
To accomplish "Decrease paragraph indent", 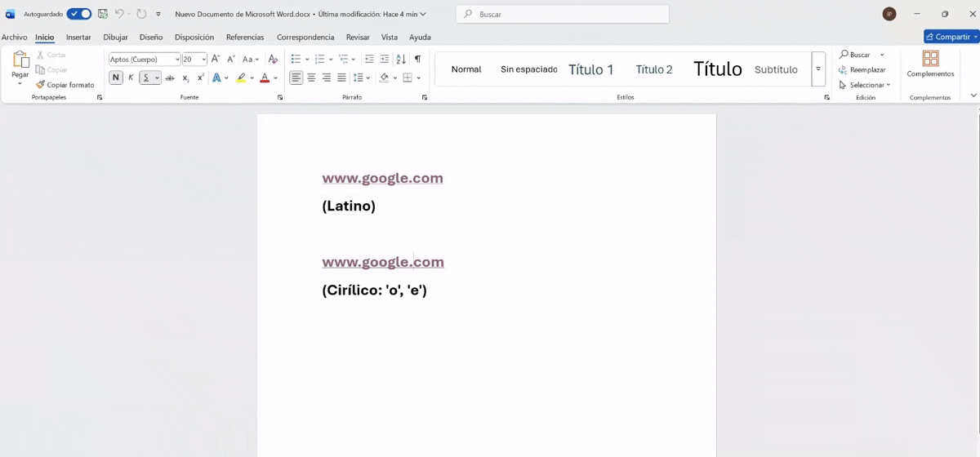I will tap(369, 59).
